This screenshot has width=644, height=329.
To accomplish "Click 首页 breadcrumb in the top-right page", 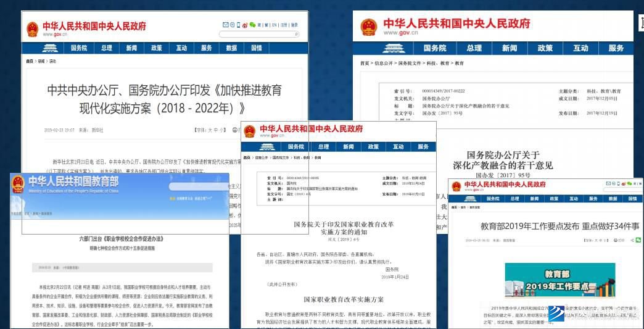I will (365, 63).
